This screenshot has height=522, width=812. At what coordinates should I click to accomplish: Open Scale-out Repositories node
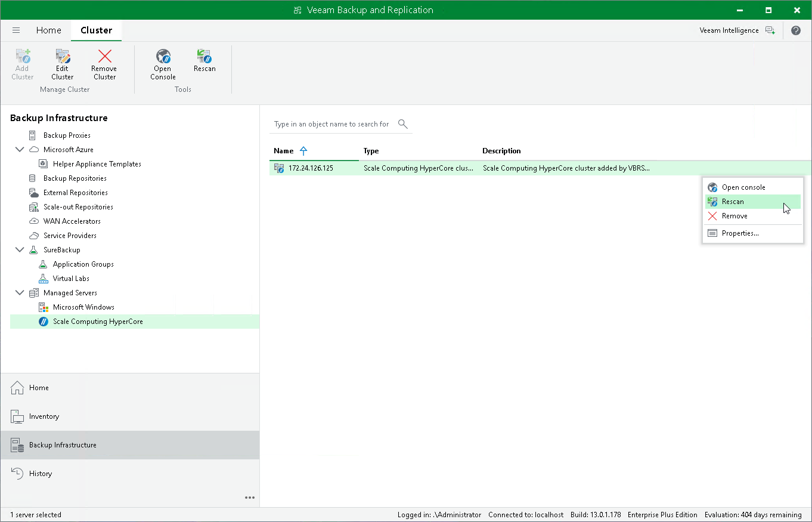78,207
